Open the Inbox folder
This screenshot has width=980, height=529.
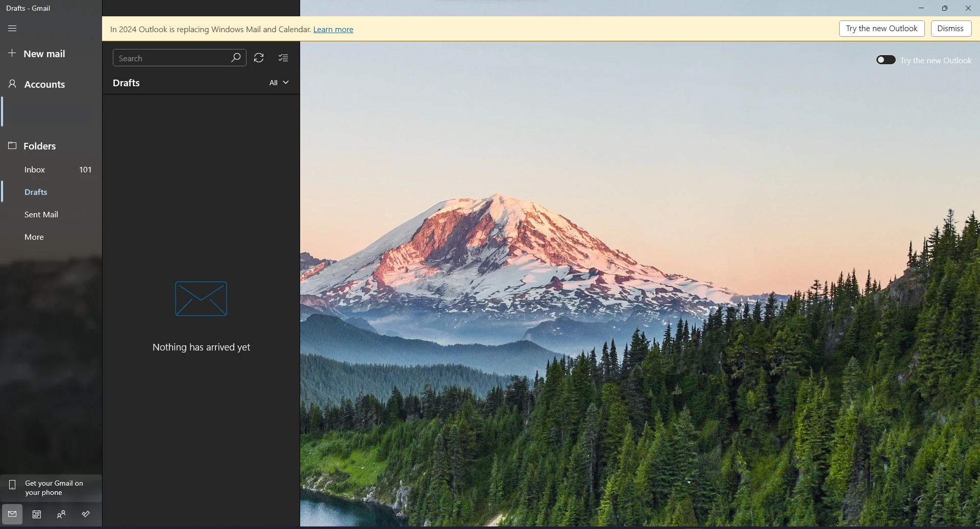pyautogui.click(x=35, y=170)
